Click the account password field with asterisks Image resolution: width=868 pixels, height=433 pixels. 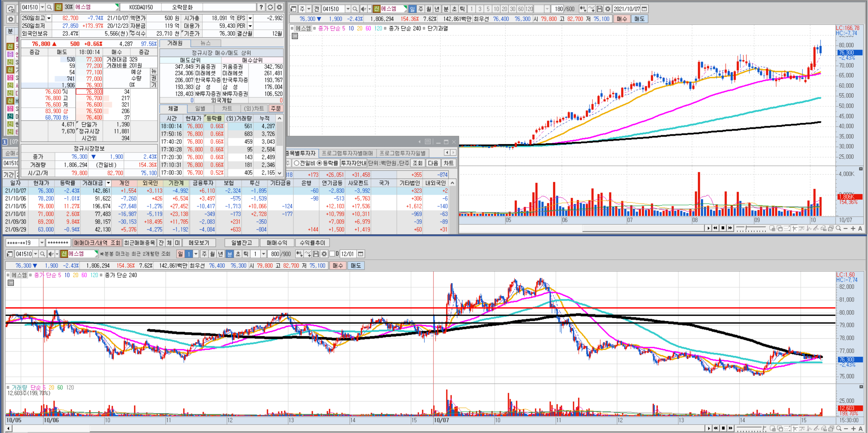pyautogui.click(x=58, y=243)
